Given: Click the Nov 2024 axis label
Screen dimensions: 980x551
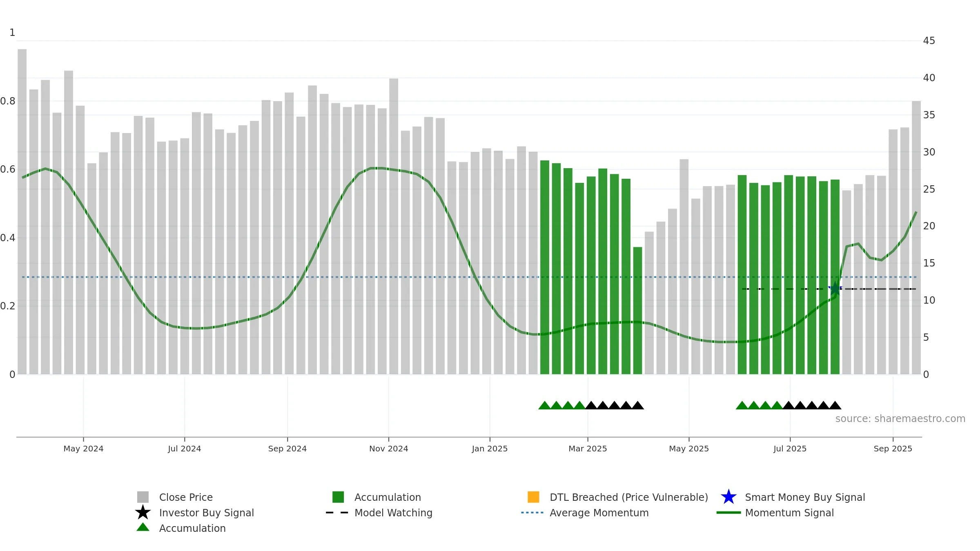Looking at the screenshot, I should [389, 449].
